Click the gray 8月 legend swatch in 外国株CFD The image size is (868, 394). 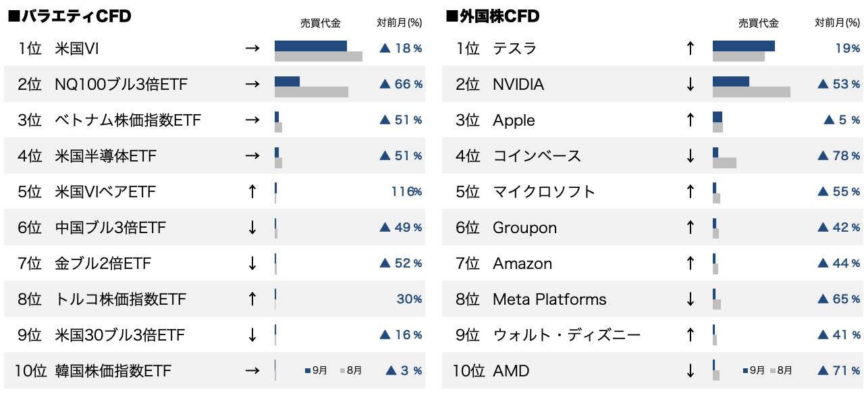point(772,371)
